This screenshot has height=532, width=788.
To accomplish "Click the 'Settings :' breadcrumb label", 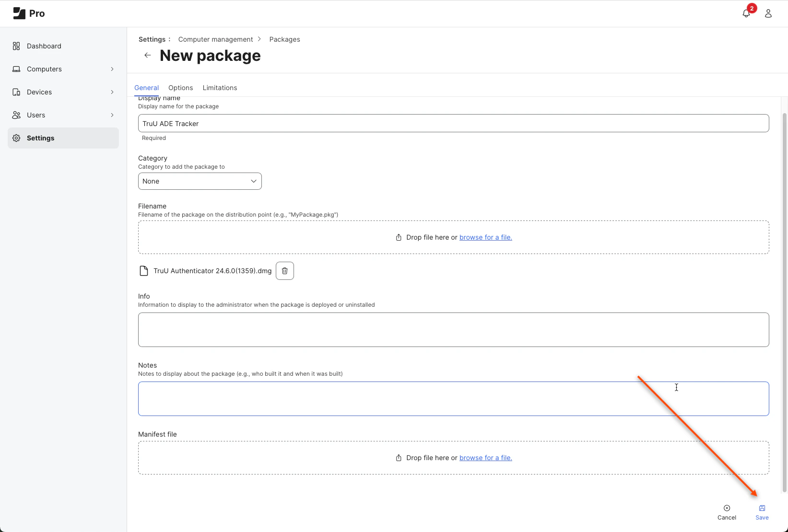I will tap(154, 39).
